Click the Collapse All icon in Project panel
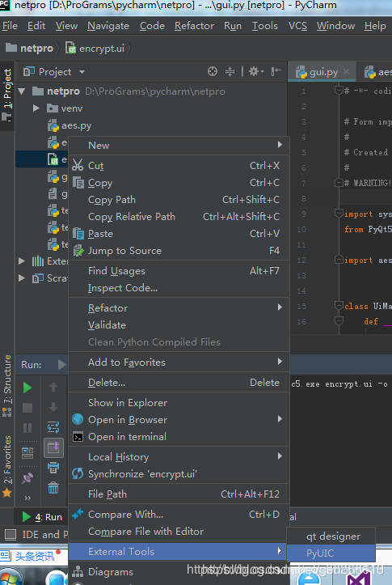 pos(230,71)
